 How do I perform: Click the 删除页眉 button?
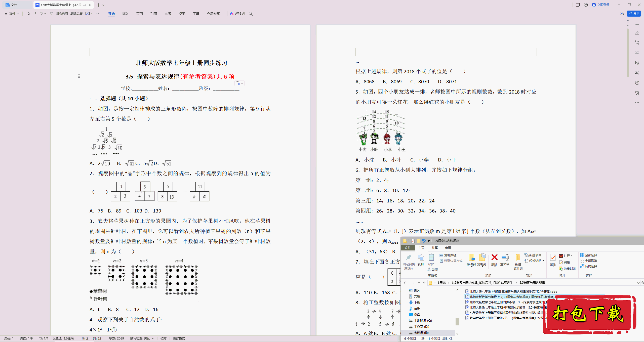click(62, 14)
